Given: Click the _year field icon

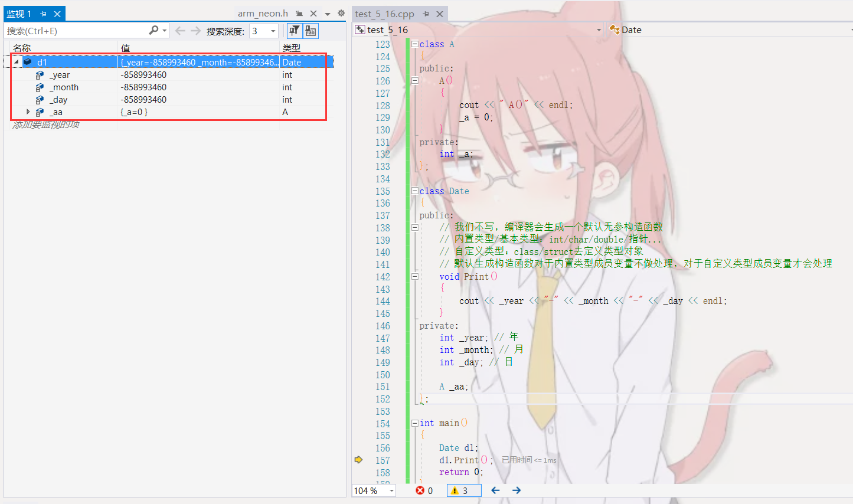Looking at the screenshot, I should point(40,75).
